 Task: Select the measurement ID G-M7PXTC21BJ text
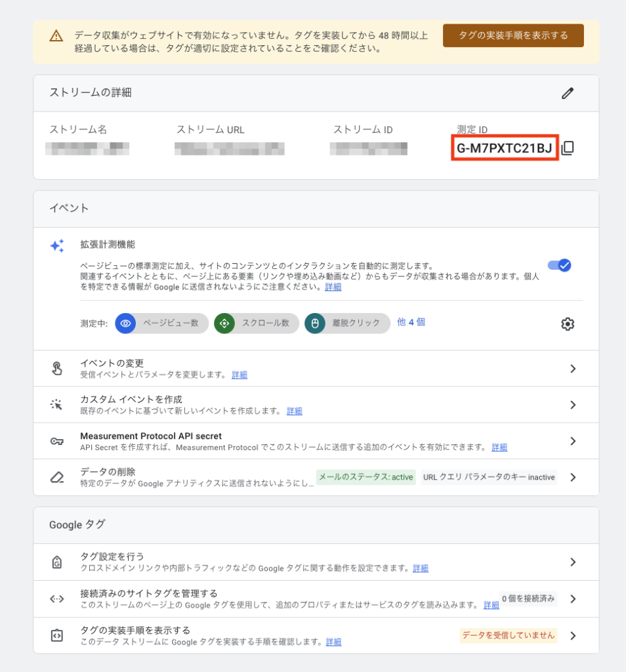coord(504,148)
